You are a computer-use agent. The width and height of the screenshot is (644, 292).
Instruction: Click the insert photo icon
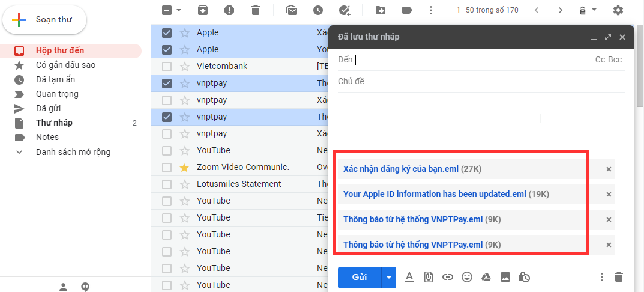coord(505,277)
